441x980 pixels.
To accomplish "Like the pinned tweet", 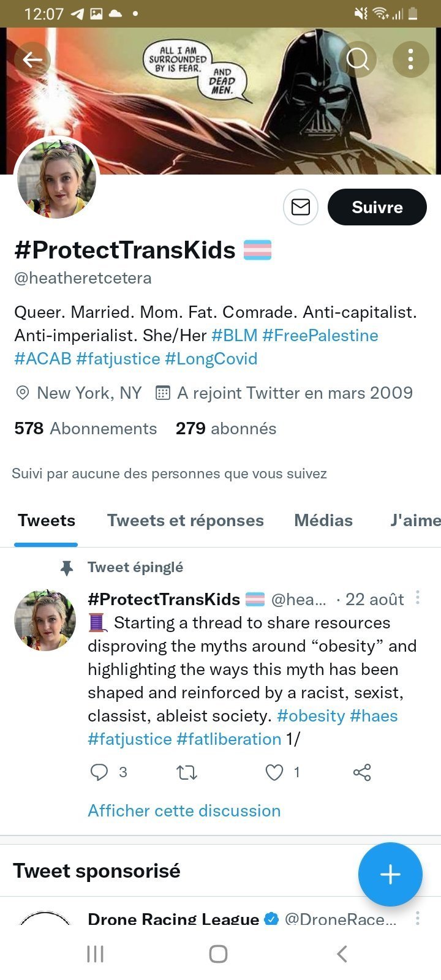I will pyautogui.click(x=274, y=772).
